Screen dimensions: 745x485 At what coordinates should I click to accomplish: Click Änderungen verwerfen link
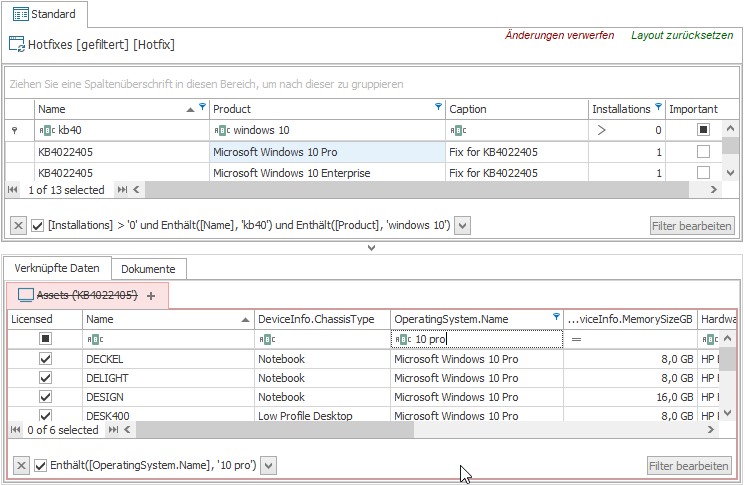point(559,35)
